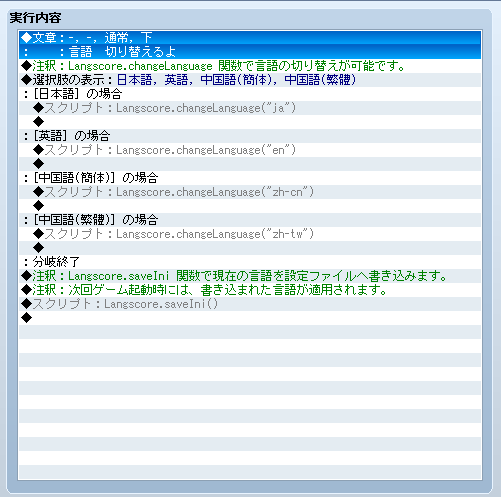
Task: Select the 文章 command header row
Action: click(x=250, y=38)
